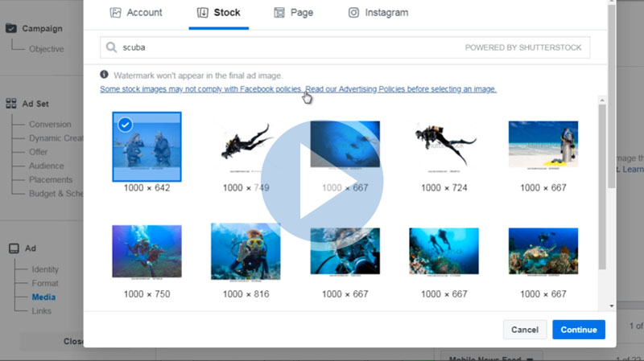The height and width of the screenshot is (361, 644).
Task: Choose the sea turtle reef thumbnail
Action: pos(543,251)
